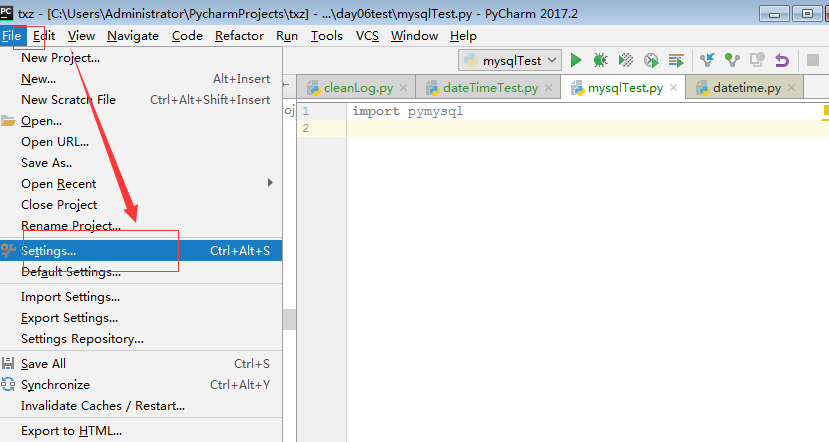829x442 pixels.
Task: Click the folder icon beside Open...
Action: (8, 121)
